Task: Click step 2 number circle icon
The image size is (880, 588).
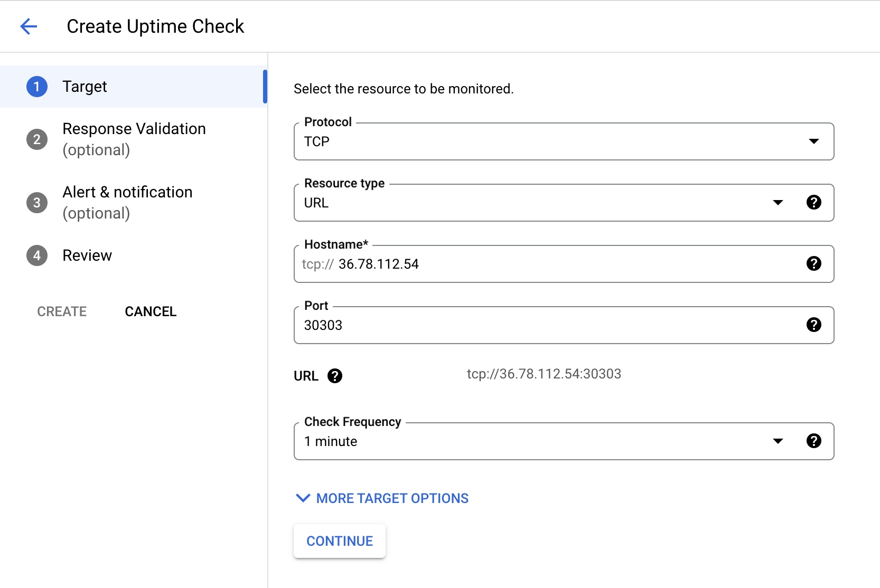Action: (37, 139)
